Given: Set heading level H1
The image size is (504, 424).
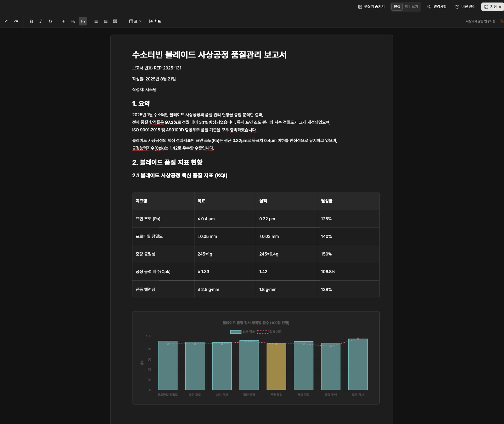Looking at the screenshot, I should point(64,21).
